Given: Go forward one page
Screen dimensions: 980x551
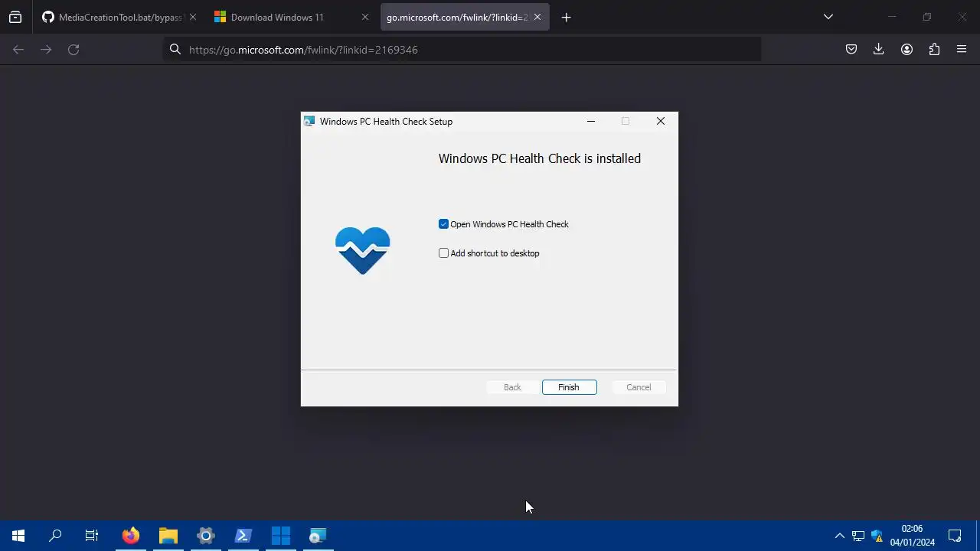Looking at the screenshot, I should (x=46, y=50).
